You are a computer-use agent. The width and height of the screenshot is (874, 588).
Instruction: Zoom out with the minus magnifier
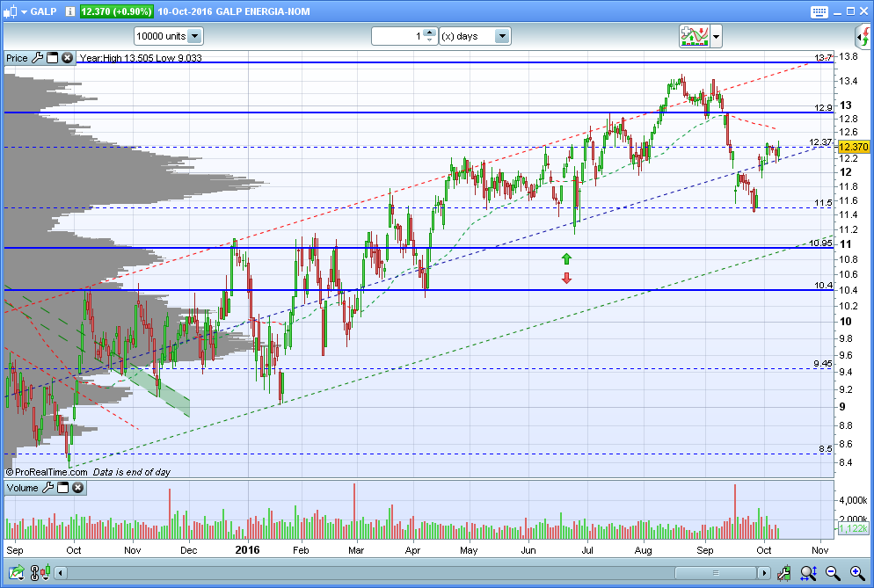coord(833,572)
